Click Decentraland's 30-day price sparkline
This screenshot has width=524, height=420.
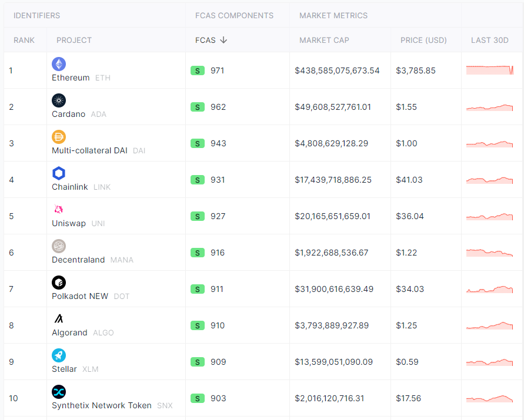489,253
